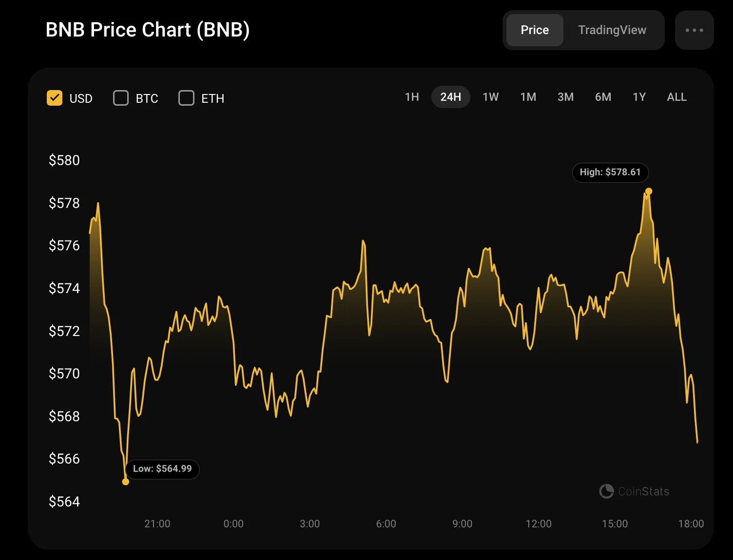Uncheck the USD currency checkbox
Screen dimensions: 733x560
(x=55, y=98)
